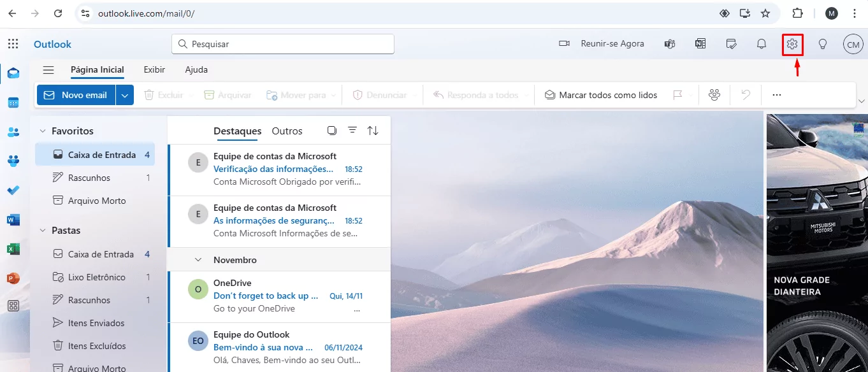Collapse the Favoritos section

point(43,131)
